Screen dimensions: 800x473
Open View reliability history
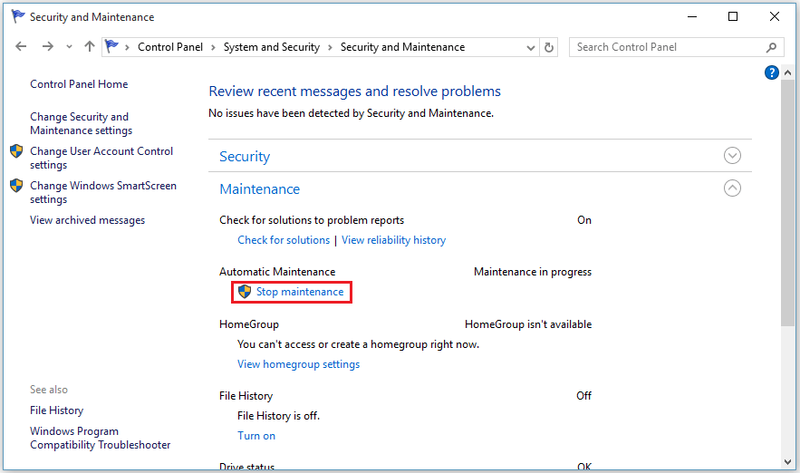pyautogui.click(x=393, y=240)
